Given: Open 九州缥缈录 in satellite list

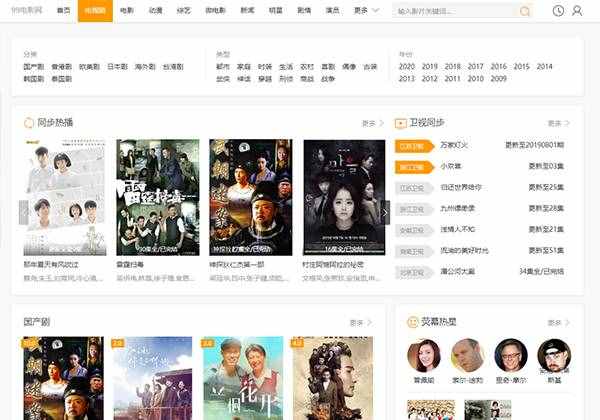Looking at the screenshot, I should click(457, 208).
